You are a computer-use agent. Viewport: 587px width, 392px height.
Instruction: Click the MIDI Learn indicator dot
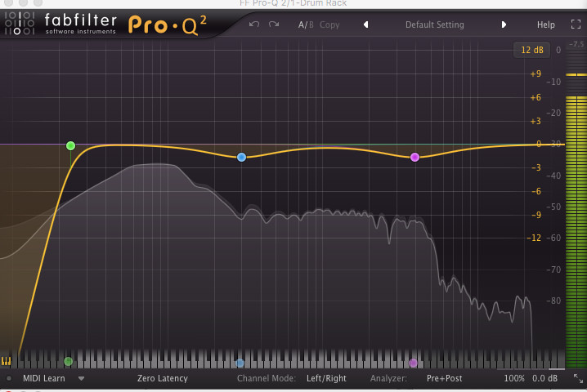click(9, 378)
